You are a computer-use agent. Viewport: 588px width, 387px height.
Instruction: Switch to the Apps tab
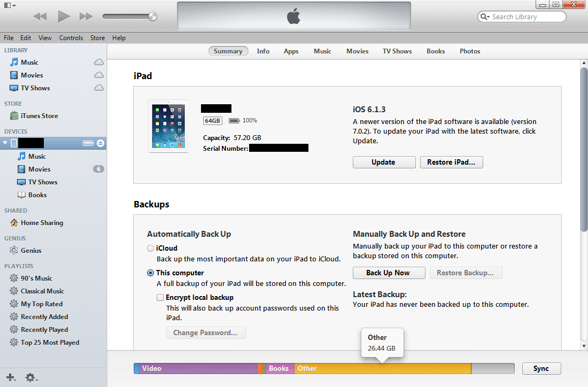(x=291, y=51)
